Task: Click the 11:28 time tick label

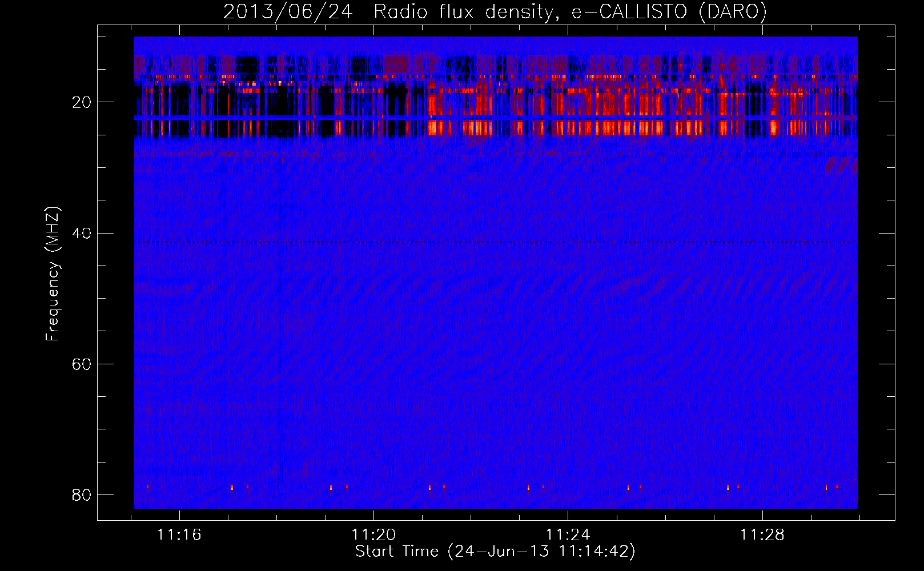Action: point(762,535)
